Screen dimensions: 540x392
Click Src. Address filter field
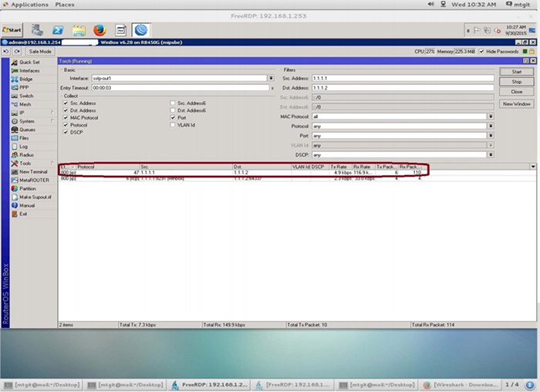(403, 78)
